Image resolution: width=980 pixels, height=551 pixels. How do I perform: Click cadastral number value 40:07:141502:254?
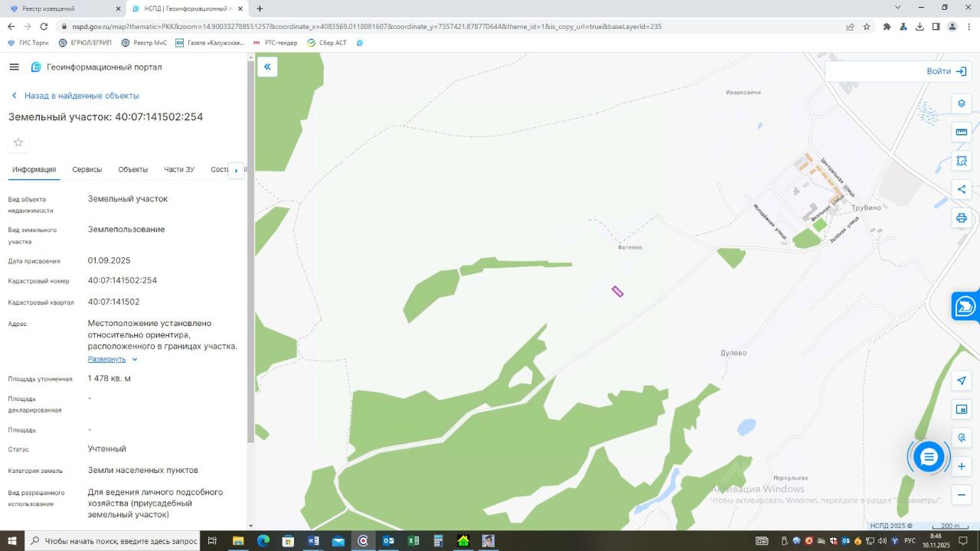pos(122,281)
